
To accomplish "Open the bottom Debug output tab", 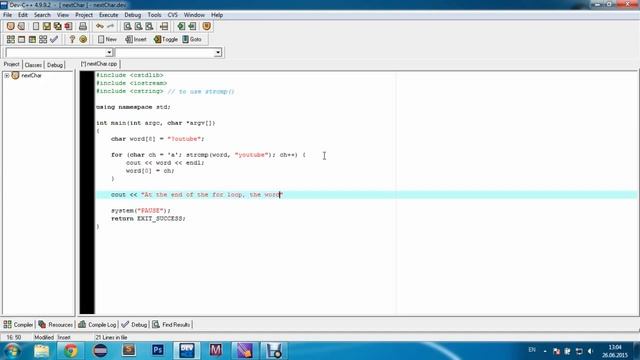I will (134, 325).
